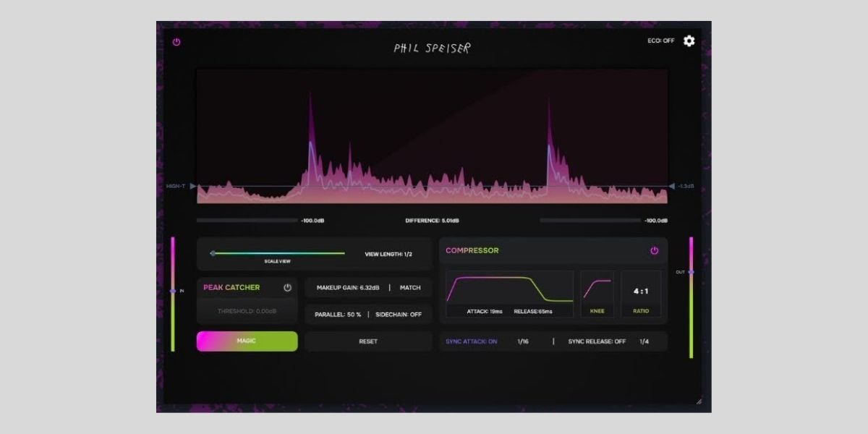Click the THRESHOLD: 0.00dB field
The height and width of the screenshot is (434, 868).
click(x=247, y=311)
